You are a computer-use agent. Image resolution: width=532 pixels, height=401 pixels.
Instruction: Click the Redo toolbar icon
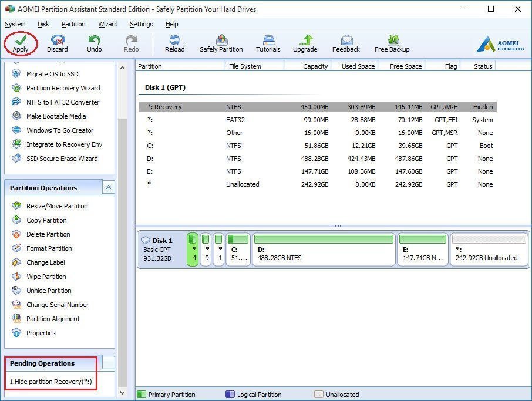(131, 44)
